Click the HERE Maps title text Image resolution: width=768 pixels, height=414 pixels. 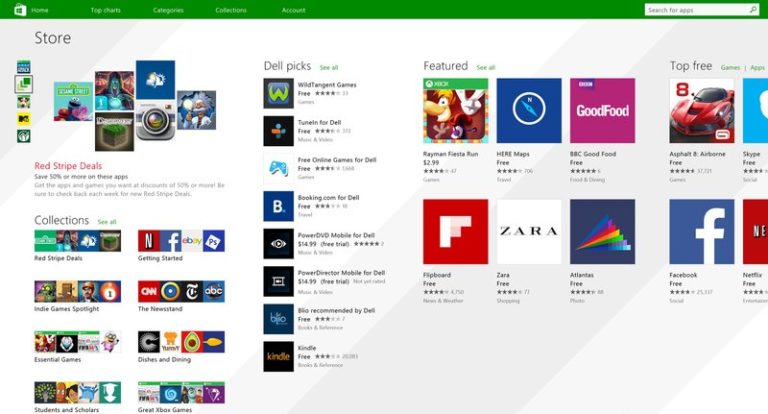513,154
